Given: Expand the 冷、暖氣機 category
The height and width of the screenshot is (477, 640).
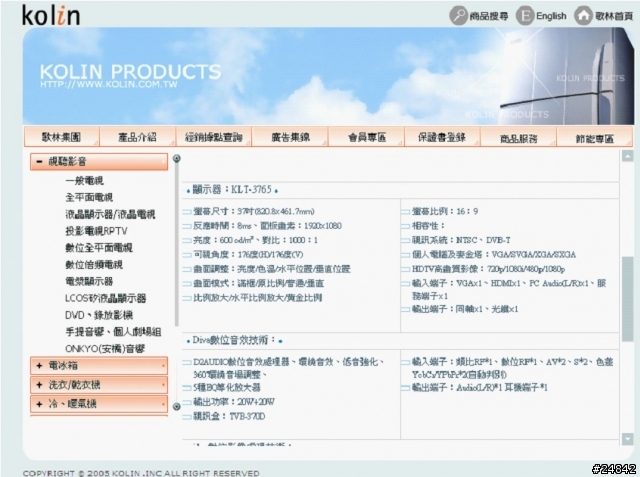Looking at the screenshot, I should coord(99,404).
